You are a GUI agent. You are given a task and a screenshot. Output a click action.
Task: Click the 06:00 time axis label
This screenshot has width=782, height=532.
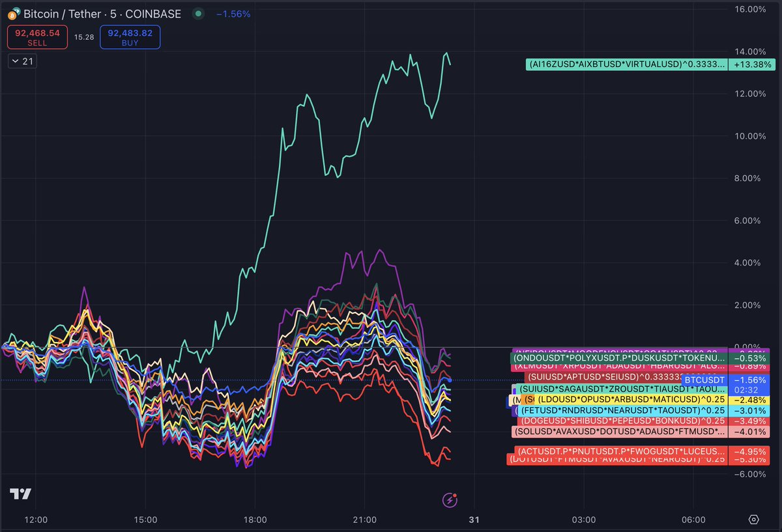point(693,520)
